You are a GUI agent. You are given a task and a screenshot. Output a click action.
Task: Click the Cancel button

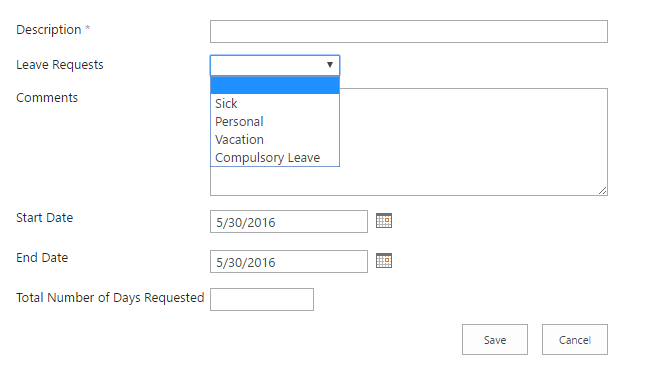(x=575, y=340)
